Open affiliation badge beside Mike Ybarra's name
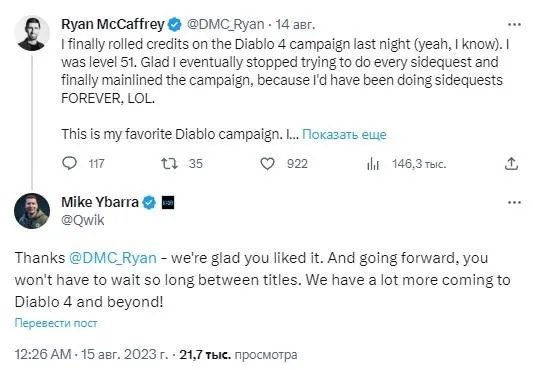Image resolution: width=533 pixels, height=370 pixels. click(168, 203)
